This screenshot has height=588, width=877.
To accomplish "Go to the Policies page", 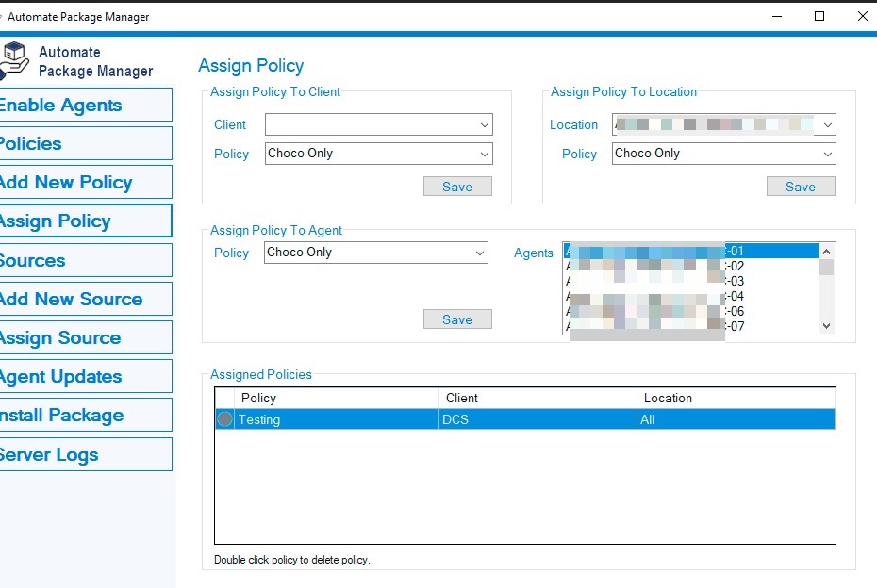I will 86,143.
